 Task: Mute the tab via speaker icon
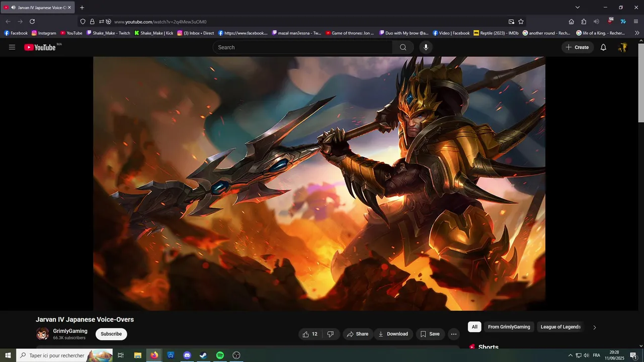click(x=13, y=8)
